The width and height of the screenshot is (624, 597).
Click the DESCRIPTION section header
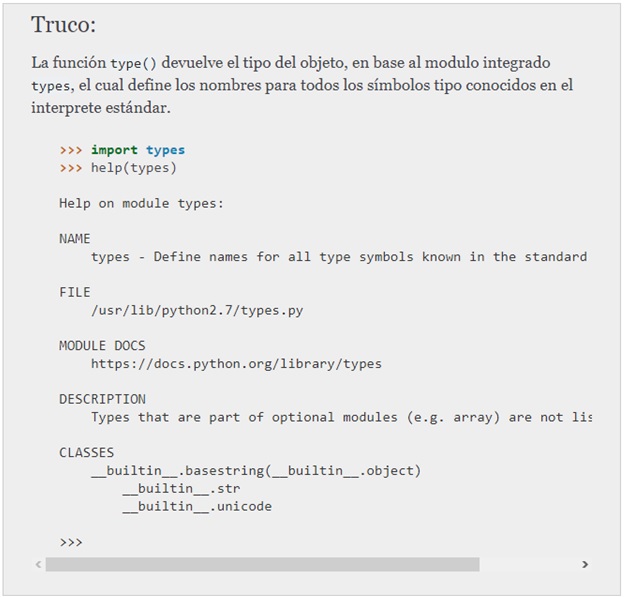(x=102, y=399)
